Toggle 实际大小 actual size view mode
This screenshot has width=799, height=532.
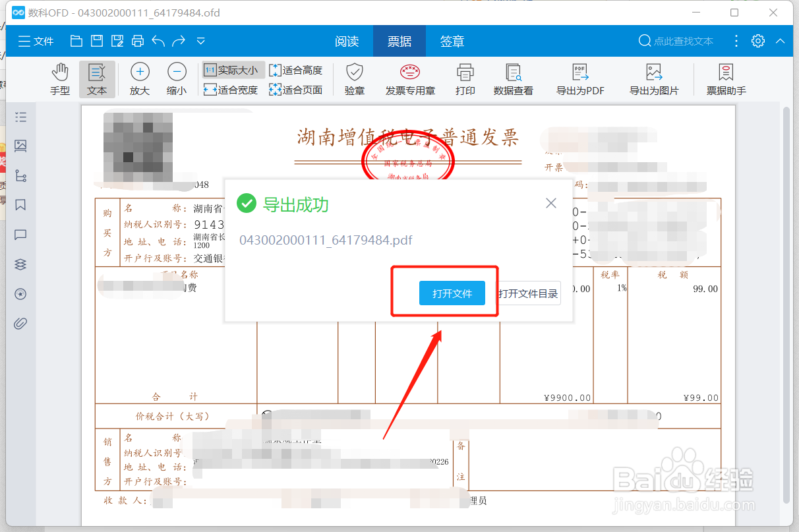232,69
